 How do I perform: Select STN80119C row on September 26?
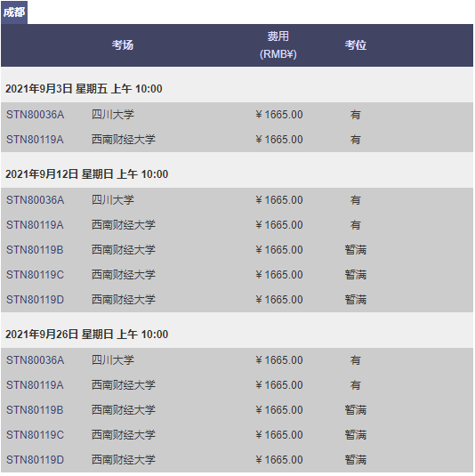tap(237, 435)
